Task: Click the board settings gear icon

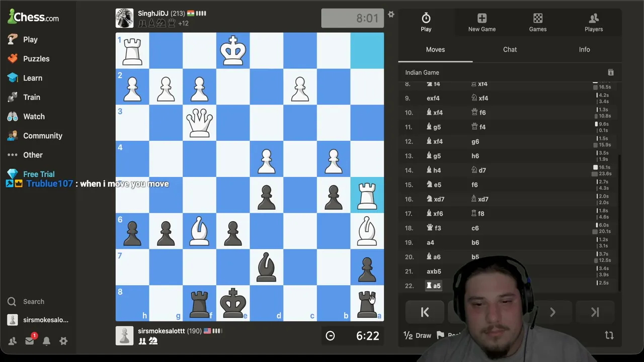Action: pos(391,15)
